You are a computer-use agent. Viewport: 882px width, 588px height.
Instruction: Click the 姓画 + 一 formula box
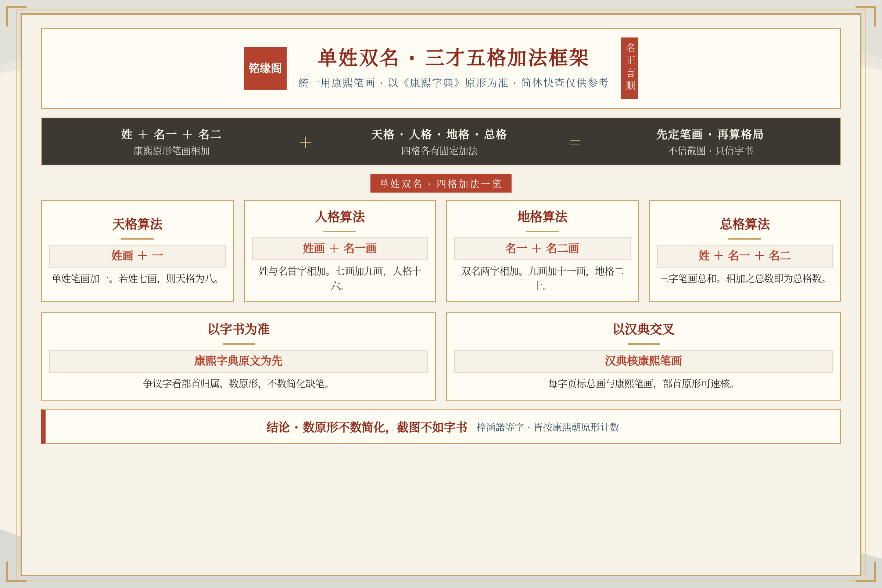click(x=137, y=256)
